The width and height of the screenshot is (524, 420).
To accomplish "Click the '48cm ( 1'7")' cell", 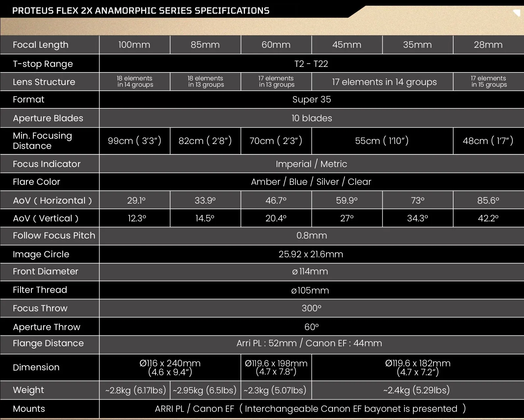I will pyautogui.click(x=488, y=141).
